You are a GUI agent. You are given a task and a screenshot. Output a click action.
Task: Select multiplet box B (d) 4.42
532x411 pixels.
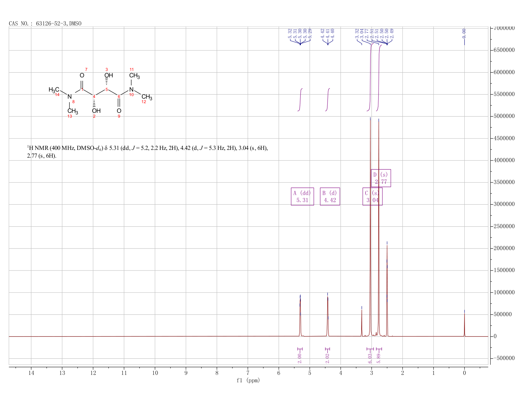click(x=330, y=197)
